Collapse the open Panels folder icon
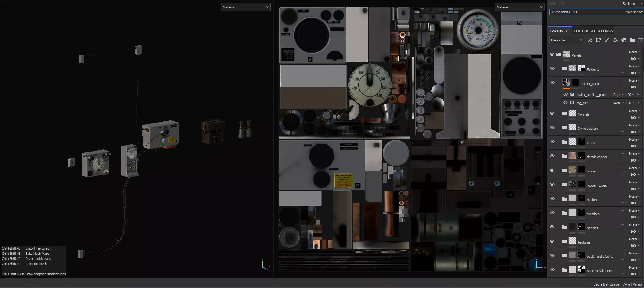The image size is (644, 288). 558,55
